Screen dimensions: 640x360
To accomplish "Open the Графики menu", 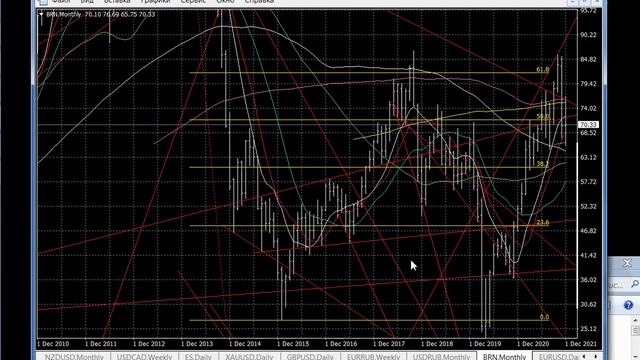I will (155, 2).
